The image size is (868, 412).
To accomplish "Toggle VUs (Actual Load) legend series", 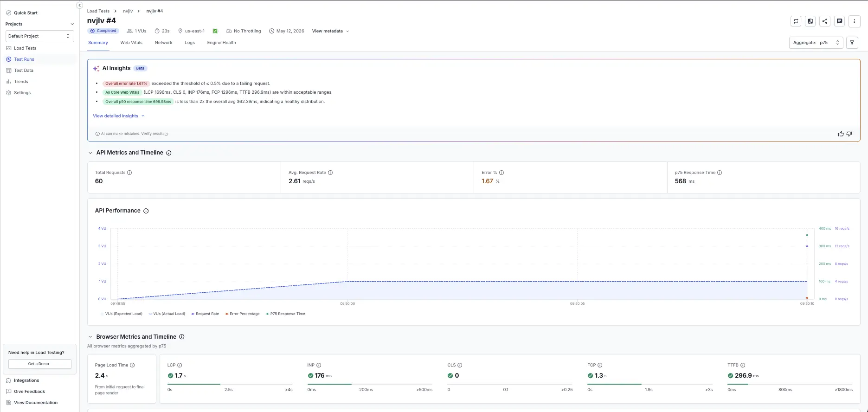I will [x=167, y=314].
